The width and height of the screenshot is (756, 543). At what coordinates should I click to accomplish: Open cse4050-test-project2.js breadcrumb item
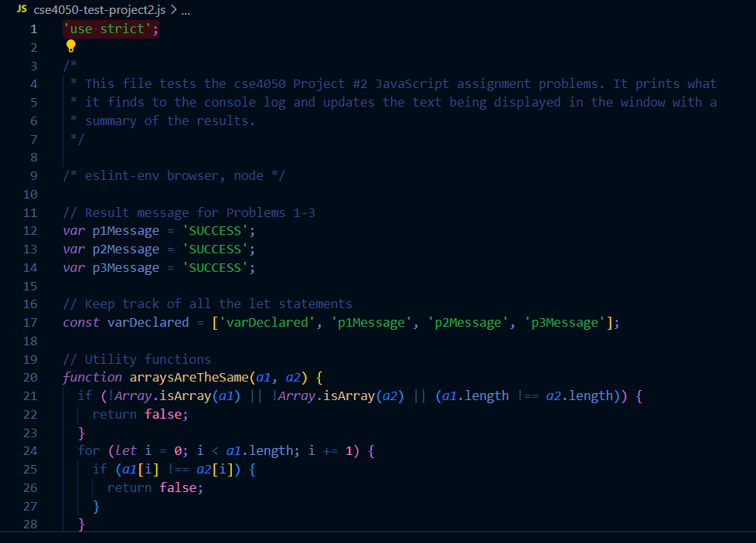[99, 9]
